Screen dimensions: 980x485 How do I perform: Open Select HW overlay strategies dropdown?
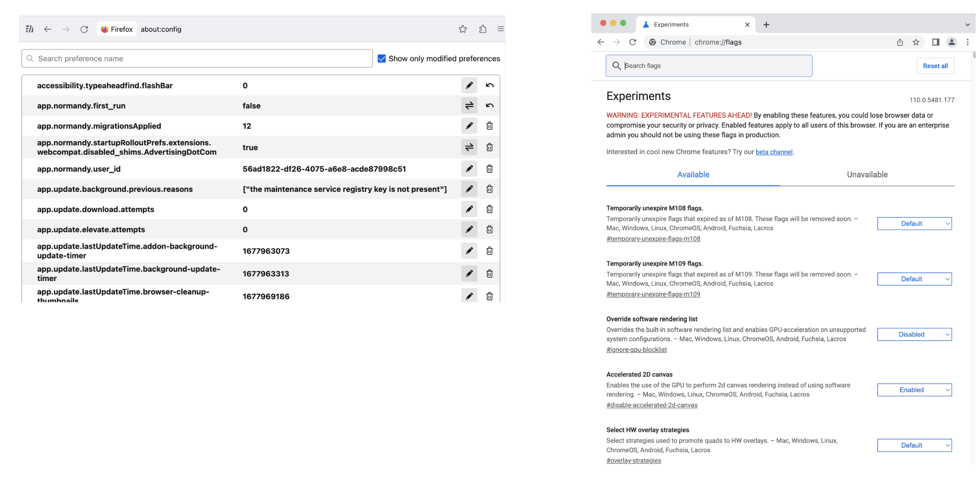point(914,445)
